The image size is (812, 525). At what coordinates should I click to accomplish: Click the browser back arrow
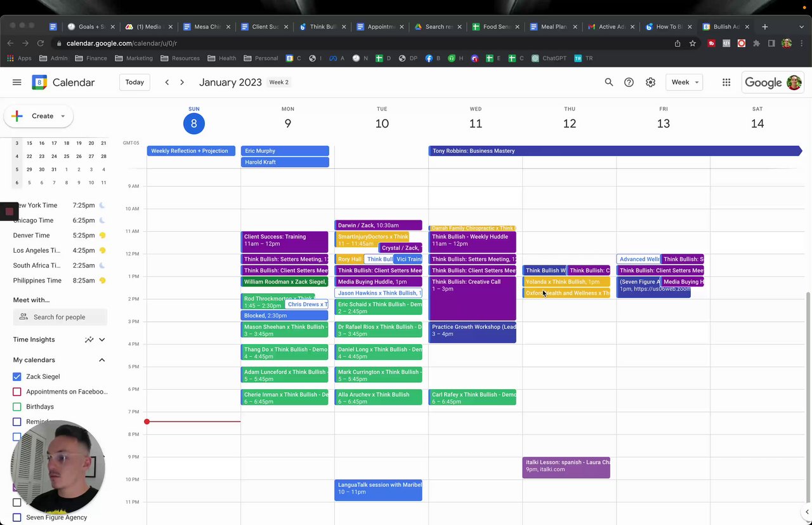tap(10, 43)
